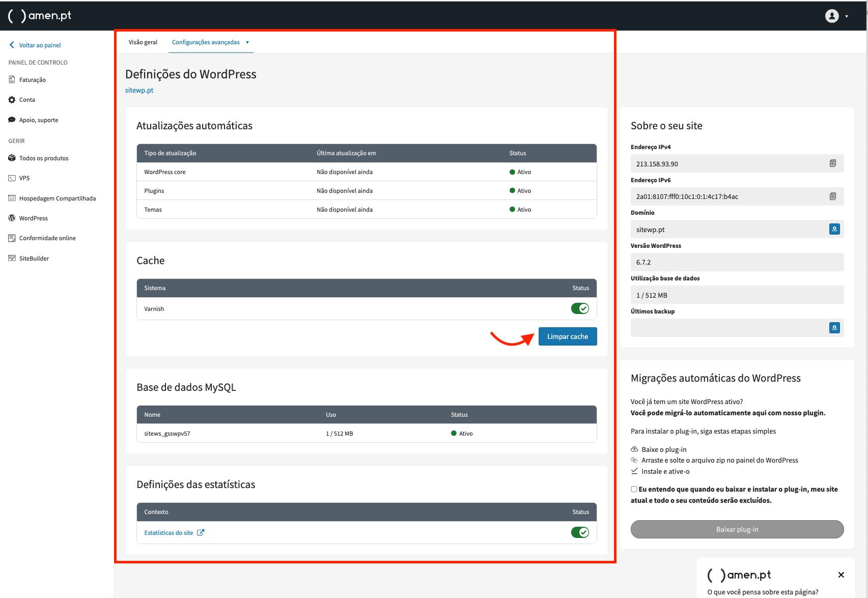Open WordPress in the sidebar menu
This screenshot has width=868, height=598.
click(33, 218)
